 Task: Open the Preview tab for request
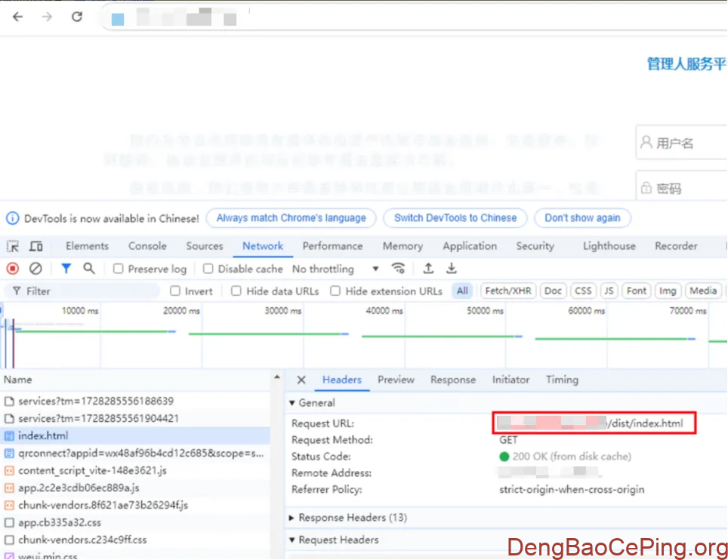point(396,380)
